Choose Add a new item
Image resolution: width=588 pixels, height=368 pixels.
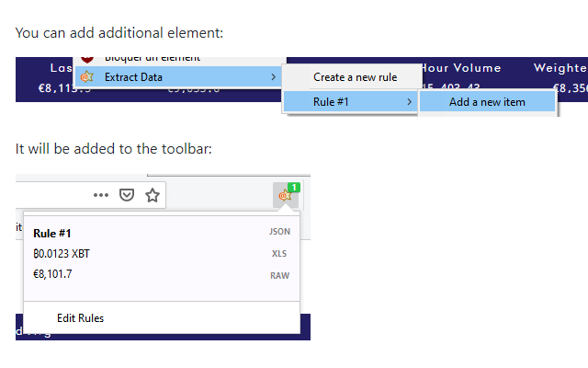tap(487, 101)
